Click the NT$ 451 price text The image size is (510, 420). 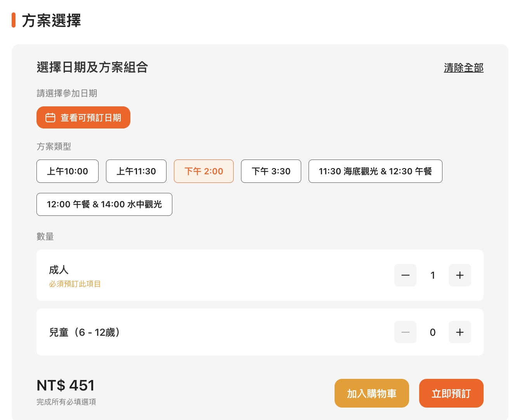[x=66, y=385]
